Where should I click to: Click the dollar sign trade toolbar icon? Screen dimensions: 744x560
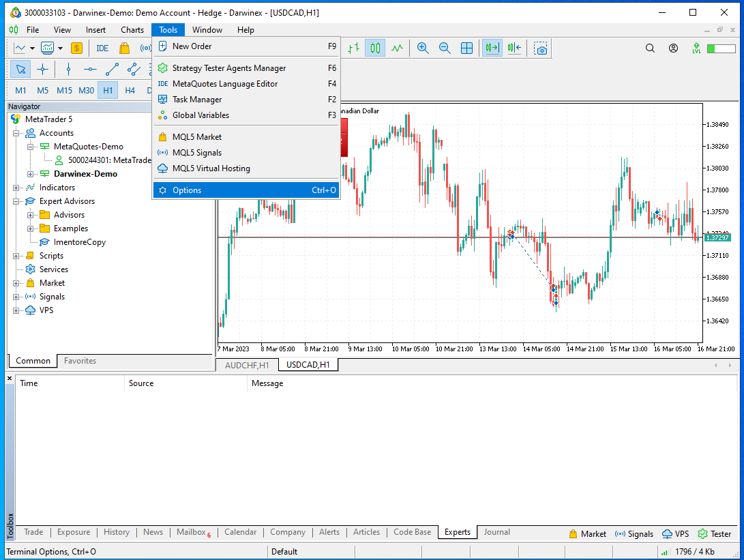[76, 48]
